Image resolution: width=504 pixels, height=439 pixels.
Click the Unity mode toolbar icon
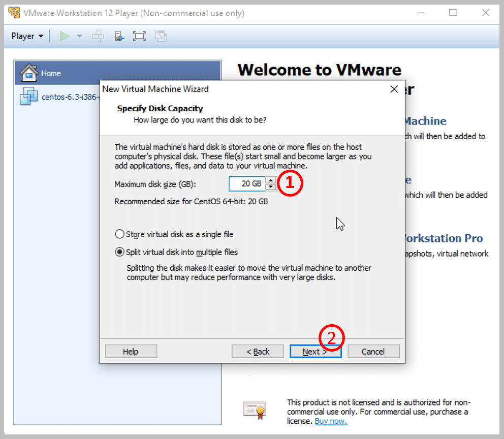161,36
